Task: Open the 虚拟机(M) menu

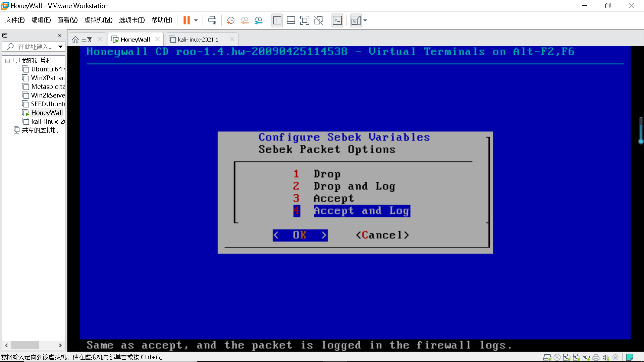Action: pyautogui.click(x=98, y=20)
